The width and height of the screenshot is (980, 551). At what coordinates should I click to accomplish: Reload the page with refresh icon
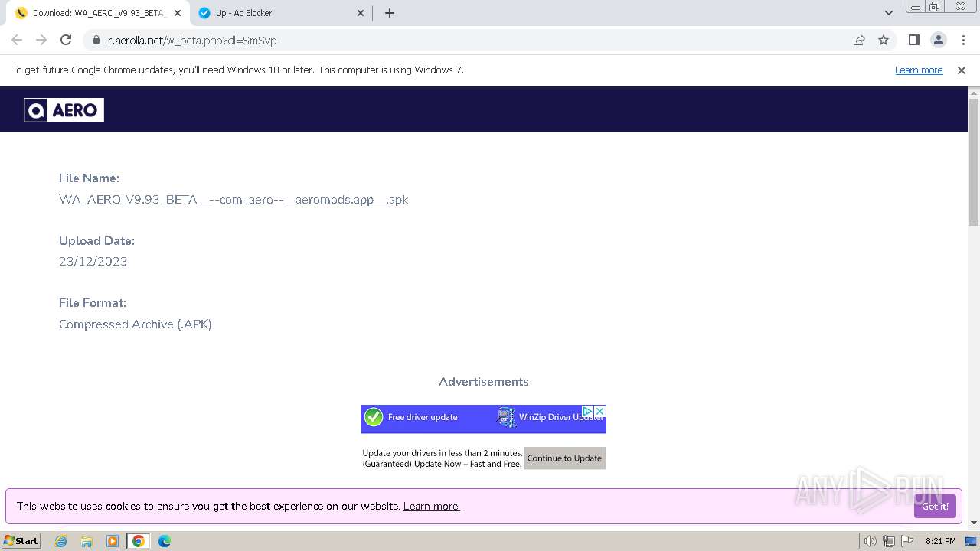click(x=66, y=40)
